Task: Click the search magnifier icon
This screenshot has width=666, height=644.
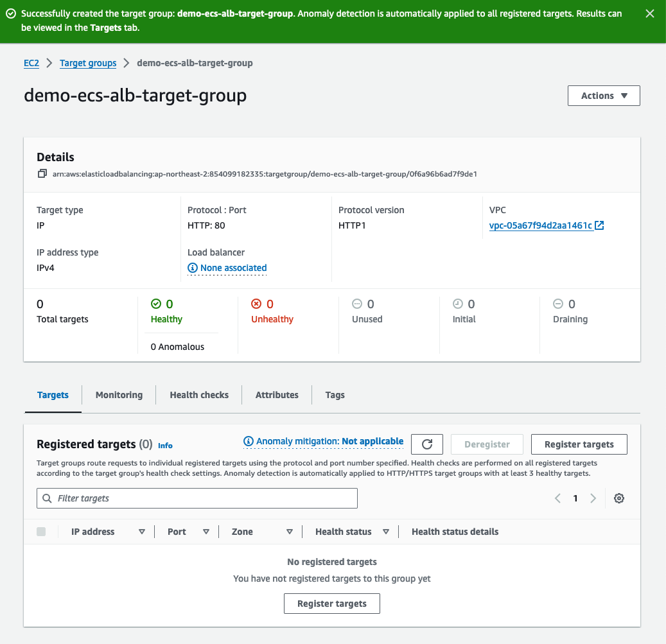Action: [x=47, y=498]
